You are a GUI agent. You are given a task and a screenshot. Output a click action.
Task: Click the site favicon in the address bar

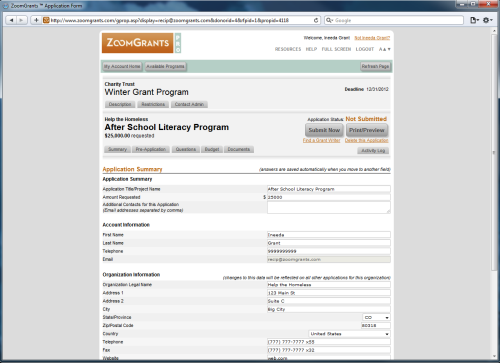click(x=46, y=20)
